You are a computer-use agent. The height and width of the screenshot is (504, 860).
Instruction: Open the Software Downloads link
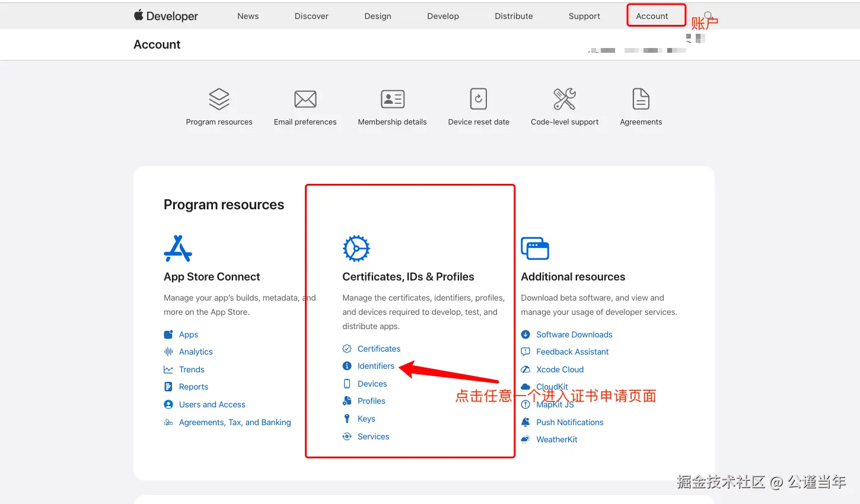(x=574, y=334)
